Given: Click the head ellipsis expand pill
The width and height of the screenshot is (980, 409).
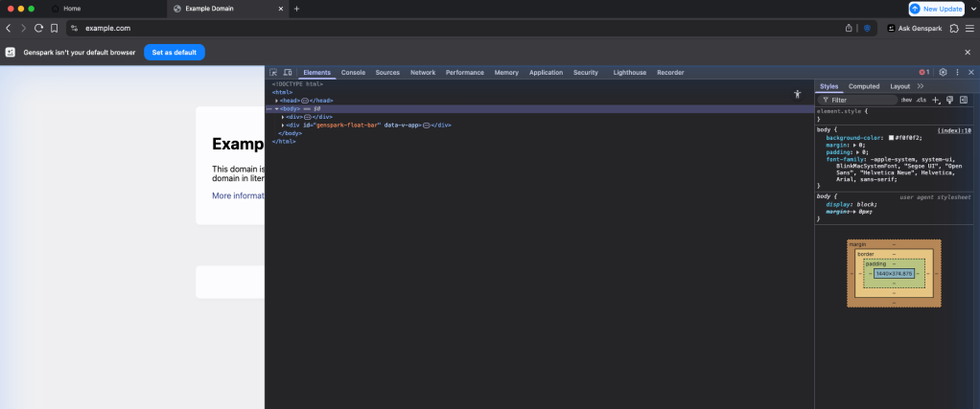Looking at the screenshot, I should click(x=305, y=101).
